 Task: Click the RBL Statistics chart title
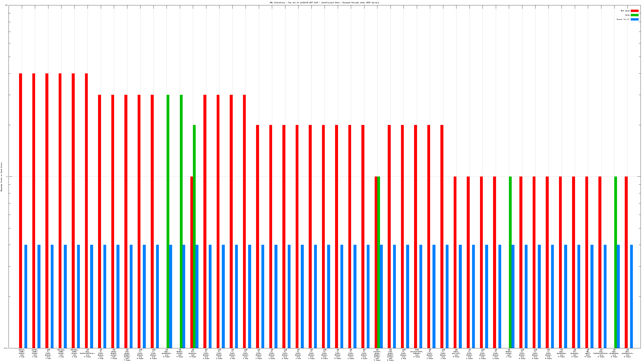pyautogui.click(x=324, y=3)
